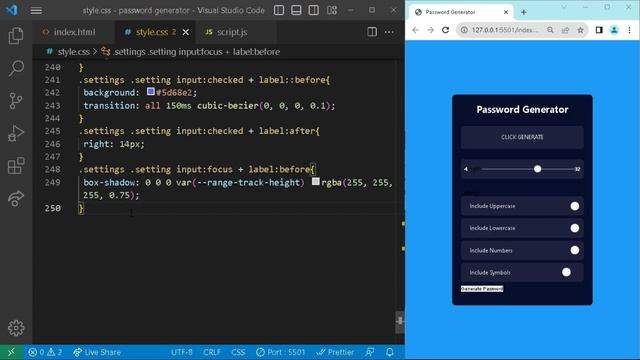This screenshot has height=360, width=640.
Task: Click style.css in the breadcrumb
Action: coord(73,52)
